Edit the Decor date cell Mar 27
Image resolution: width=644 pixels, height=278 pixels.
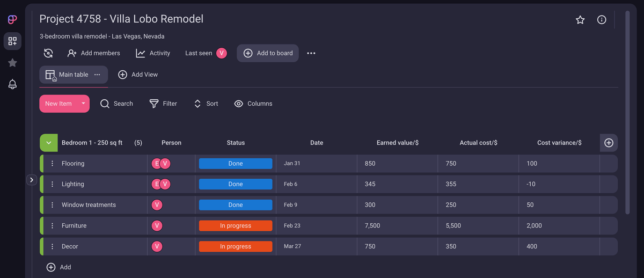pos(291,246)
